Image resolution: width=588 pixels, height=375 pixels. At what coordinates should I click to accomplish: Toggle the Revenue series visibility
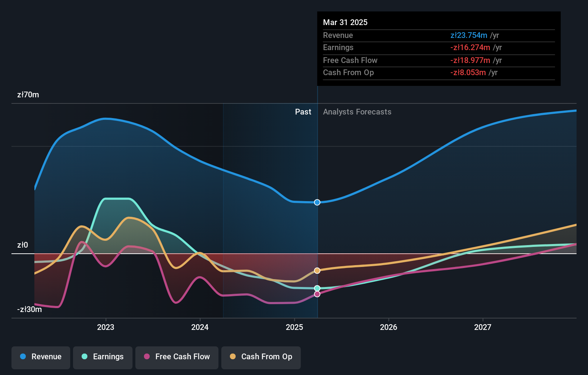pos(40,357)
